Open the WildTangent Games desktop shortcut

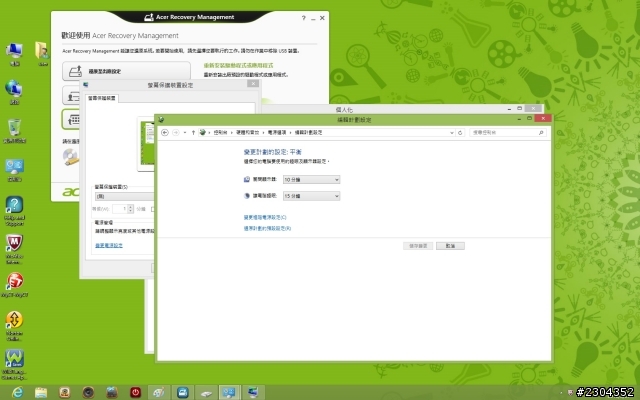pyautogui.click(x=14, y=364)
